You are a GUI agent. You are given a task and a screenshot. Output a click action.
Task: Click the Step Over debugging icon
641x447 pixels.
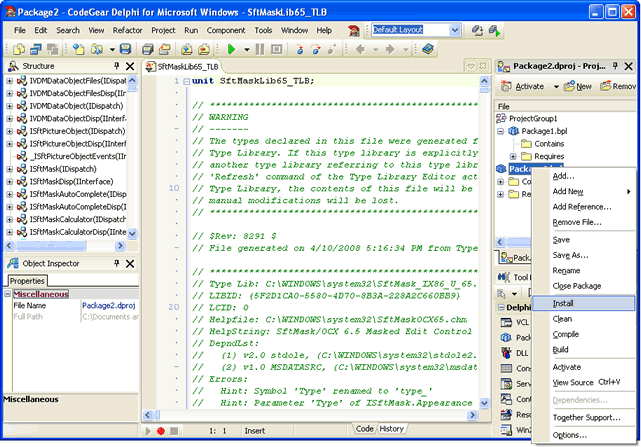click(316, 49)
